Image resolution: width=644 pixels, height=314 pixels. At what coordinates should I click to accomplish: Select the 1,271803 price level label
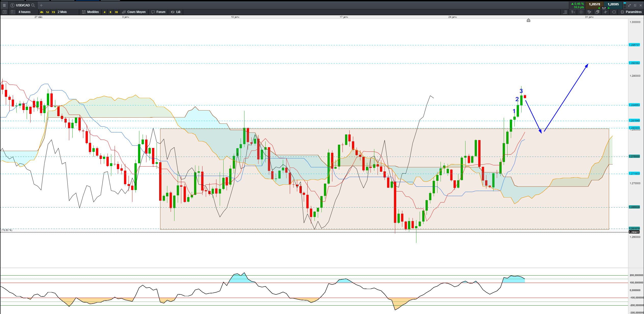click(x=634, y=173)
